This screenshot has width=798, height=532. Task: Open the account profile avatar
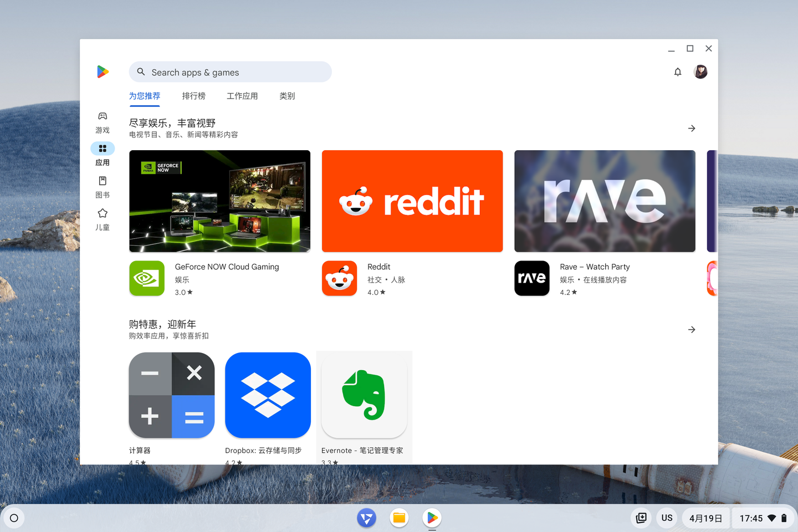(700, 71)
